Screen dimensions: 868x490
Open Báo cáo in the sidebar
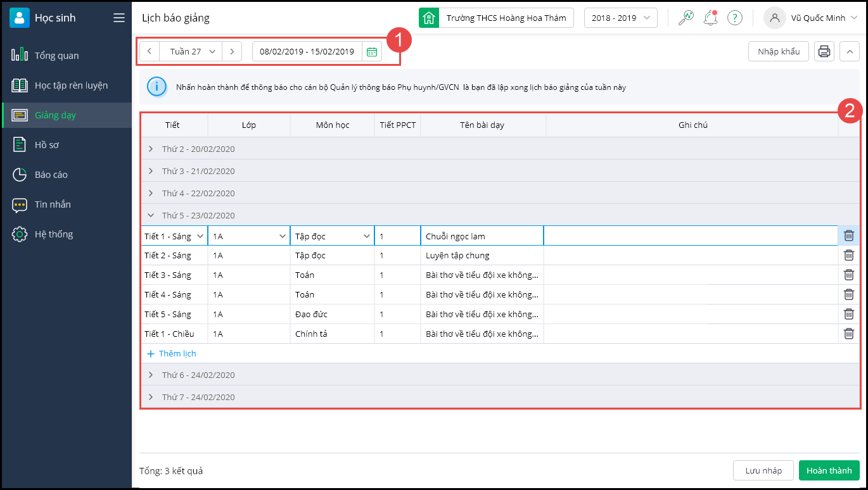(x=51, y=174)
